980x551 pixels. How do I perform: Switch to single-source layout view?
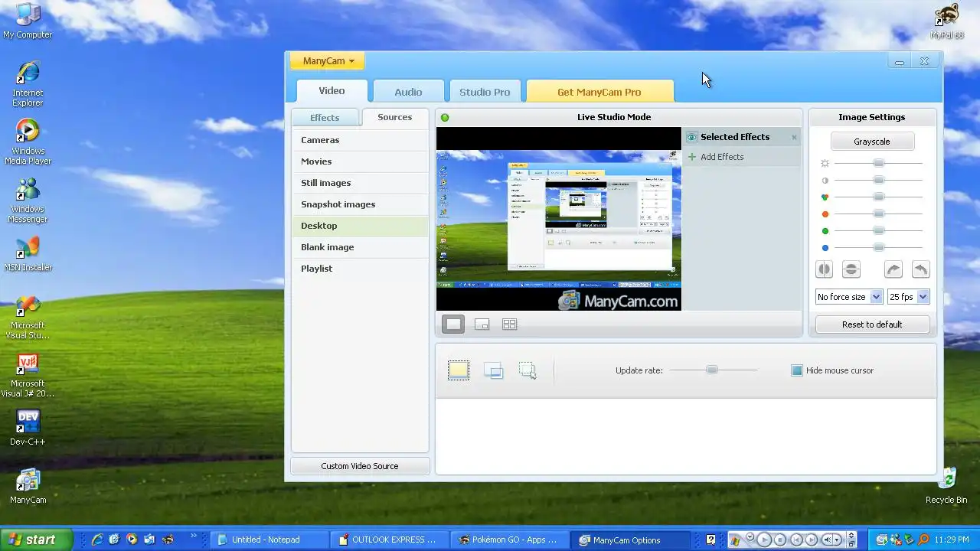[x=453, y=324]
